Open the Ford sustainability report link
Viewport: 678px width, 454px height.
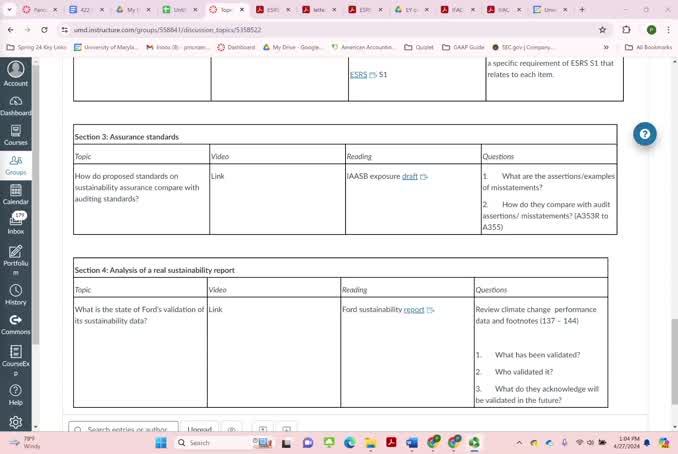(x=413, y=310)
